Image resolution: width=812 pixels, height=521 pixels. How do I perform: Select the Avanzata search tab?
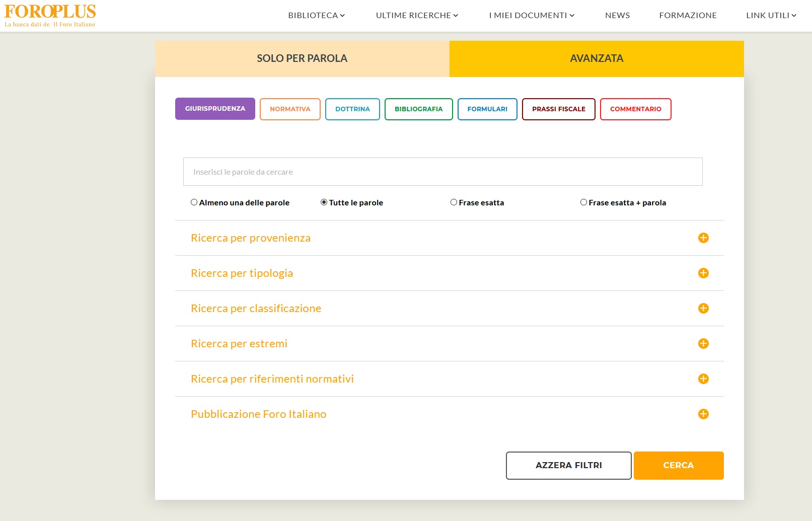[597, 59]
